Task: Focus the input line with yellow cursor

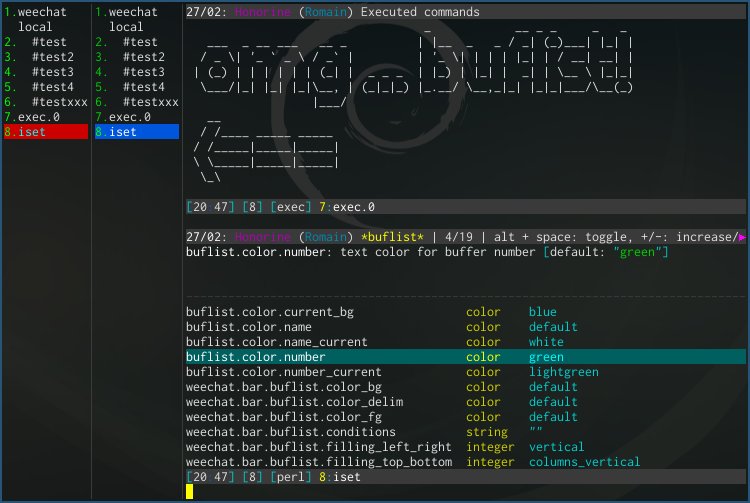Action: point(465,492)
